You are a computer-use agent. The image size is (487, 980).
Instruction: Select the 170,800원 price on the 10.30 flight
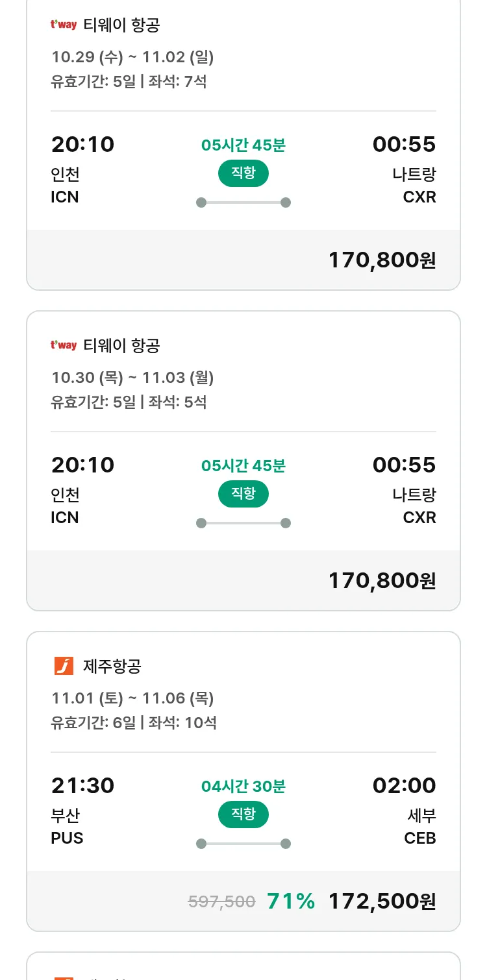tap(382, 581)
